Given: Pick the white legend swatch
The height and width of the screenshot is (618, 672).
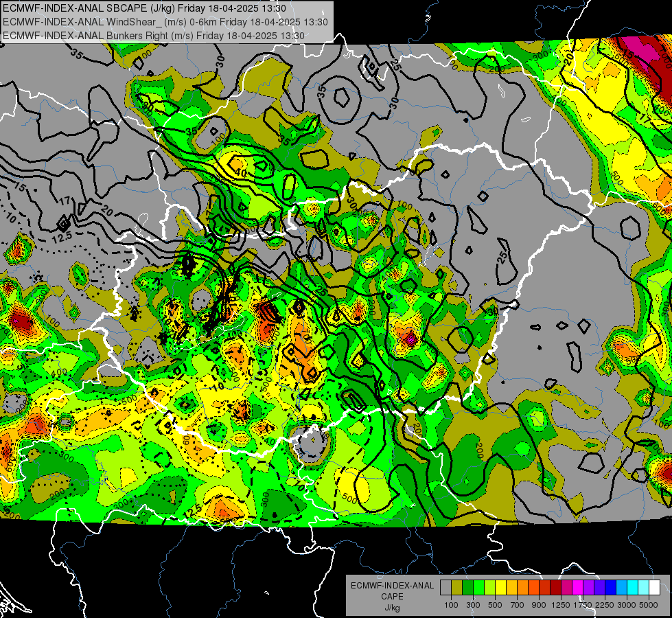Looking at the screenshot, I should (x=655, y=587).
